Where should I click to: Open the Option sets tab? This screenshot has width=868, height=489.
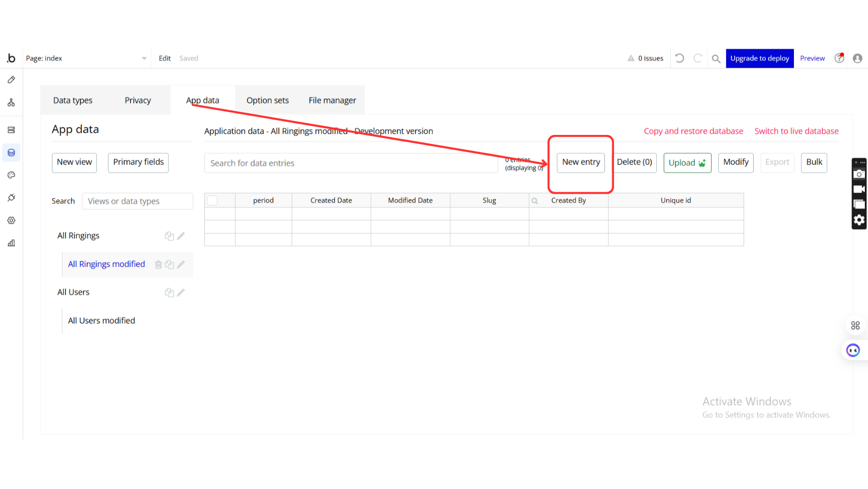click(268, 101)
